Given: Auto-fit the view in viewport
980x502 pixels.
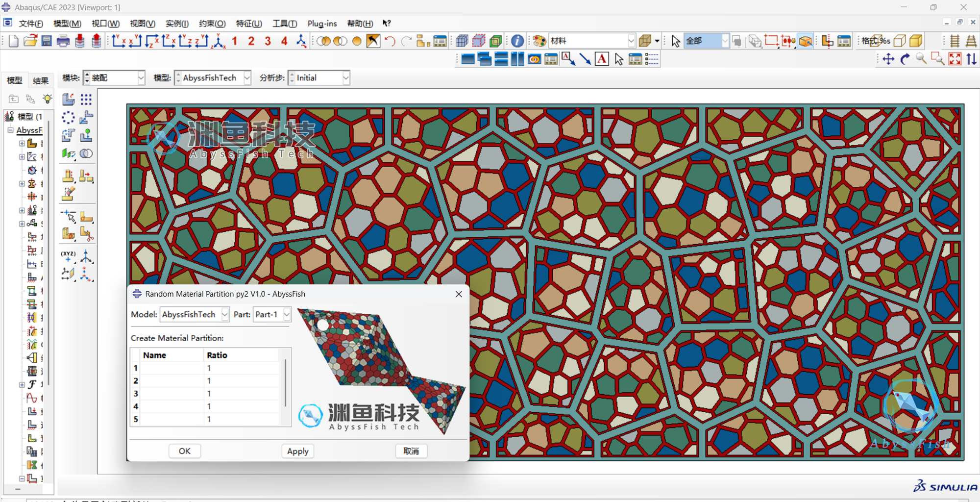Looking at the screenshot, I should pyautogui.click(x=955, y=59).
